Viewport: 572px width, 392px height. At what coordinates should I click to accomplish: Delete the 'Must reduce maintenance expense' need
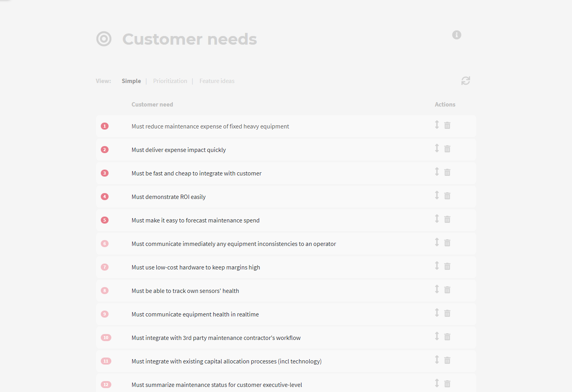coord(447,125)
